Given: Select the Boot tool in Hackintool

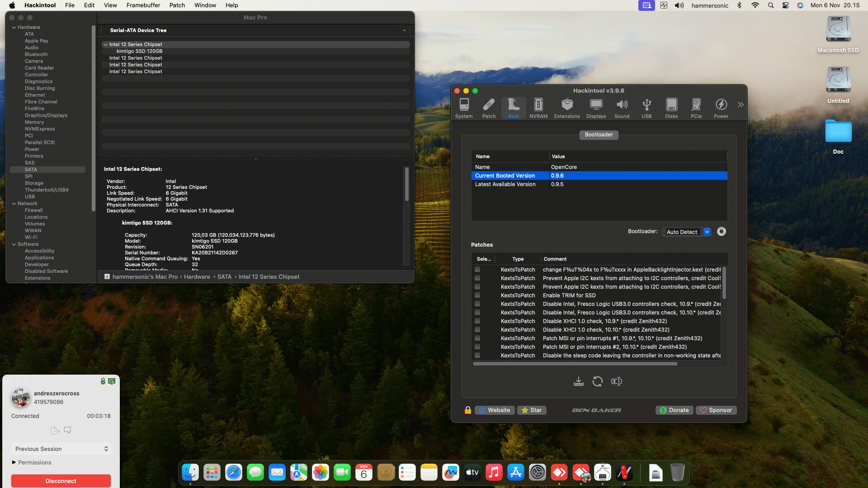Looking at the screenshot, I should point(514,108).
